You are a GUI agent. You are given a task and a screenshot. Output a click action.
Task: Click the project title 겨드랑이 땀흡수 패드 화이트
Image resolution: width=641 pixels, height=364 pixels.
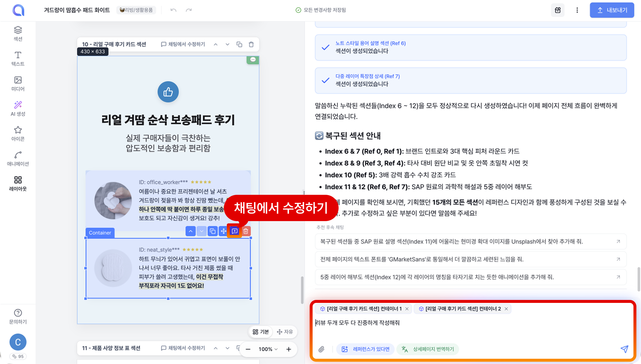[x=77, y=10]
